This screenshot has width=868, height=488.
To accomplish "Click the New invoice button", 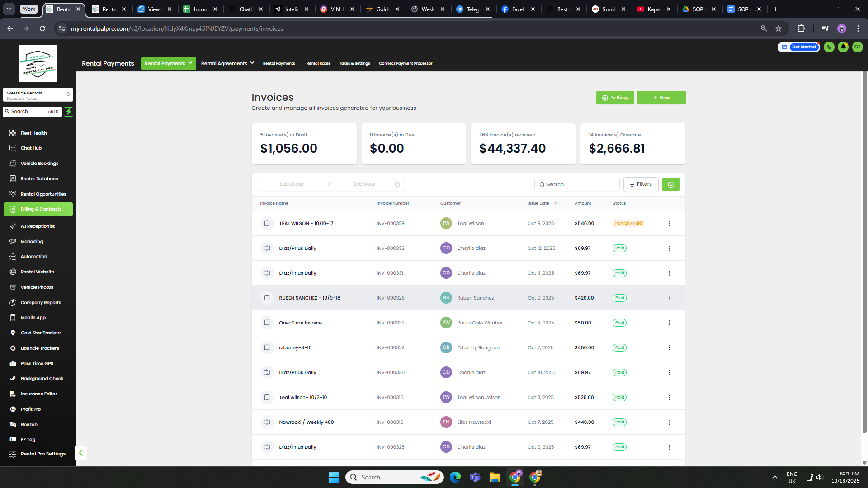I will click(x=661, y=98).
